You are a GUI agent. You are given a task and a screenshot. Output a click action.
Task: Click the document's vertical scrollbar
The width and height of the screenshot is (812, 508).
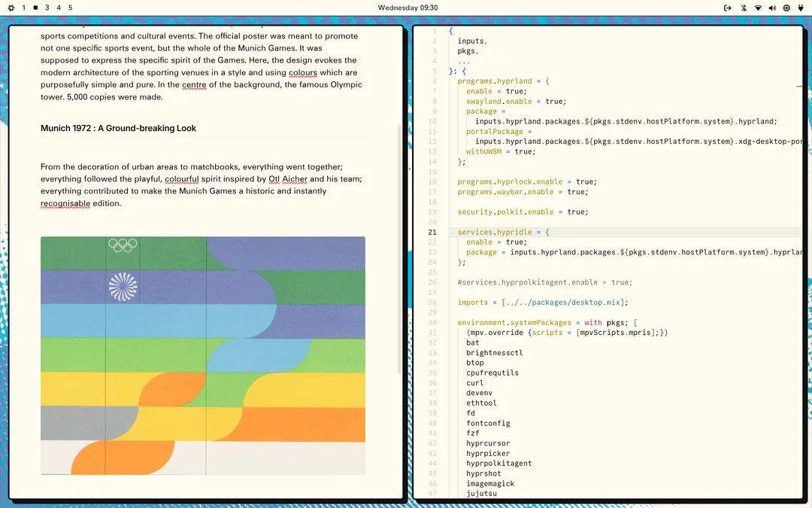coord(399,248)
